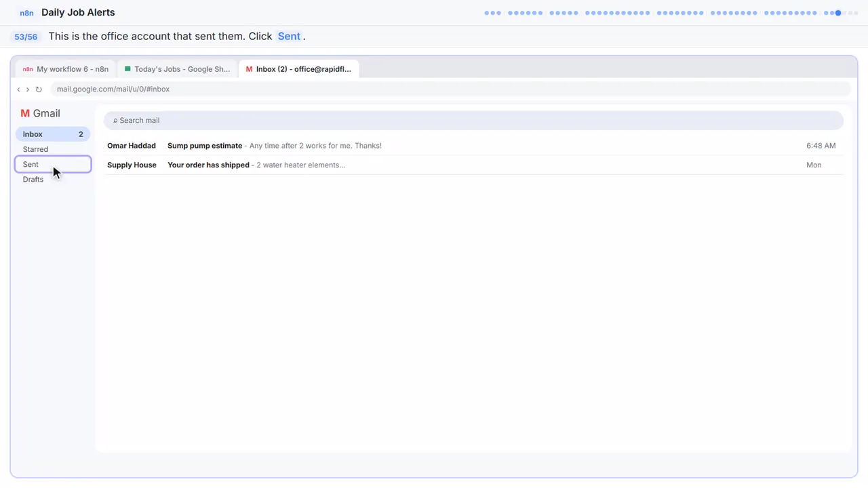Reload the page with the refresh icon
868x488 pixels.
coord(39,89)
